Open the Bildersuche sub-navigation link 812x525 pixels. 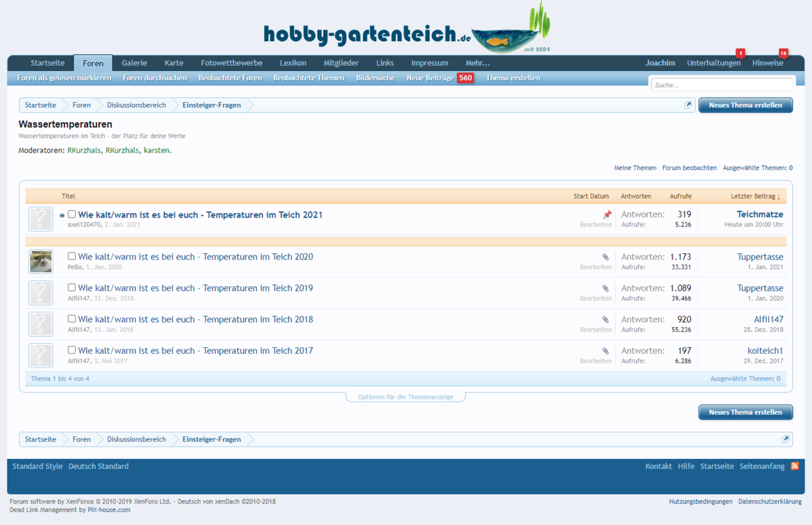pyautogui.click(x=375, y=78)
